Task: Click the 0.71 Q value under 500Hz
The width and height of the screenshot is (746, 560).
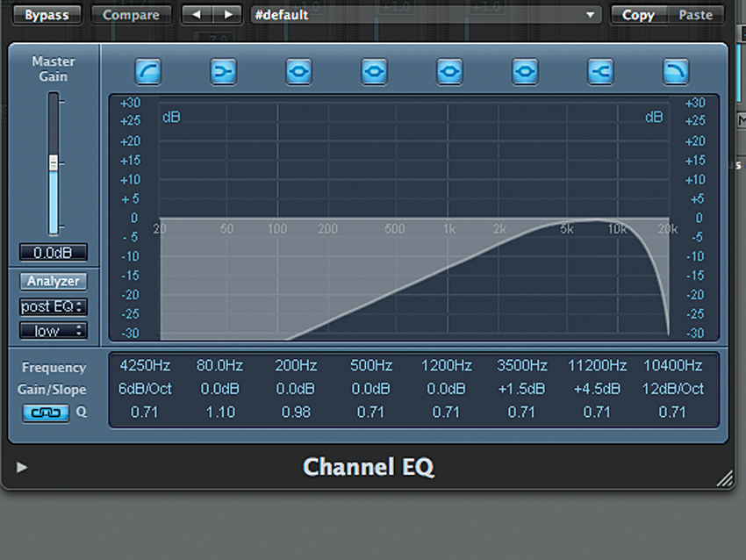Action: (x=370, y=412)
